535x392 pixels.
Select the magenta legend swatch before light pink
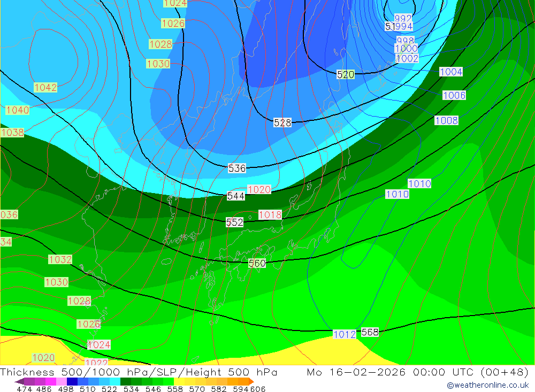[51, 381]
